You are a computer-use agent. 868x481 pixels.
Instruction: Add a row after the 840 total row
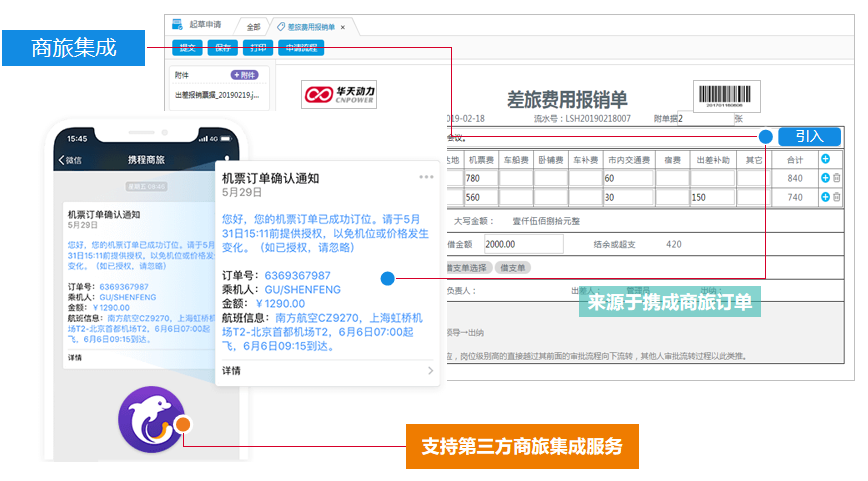pyautogui.click(x=825, y=178)
